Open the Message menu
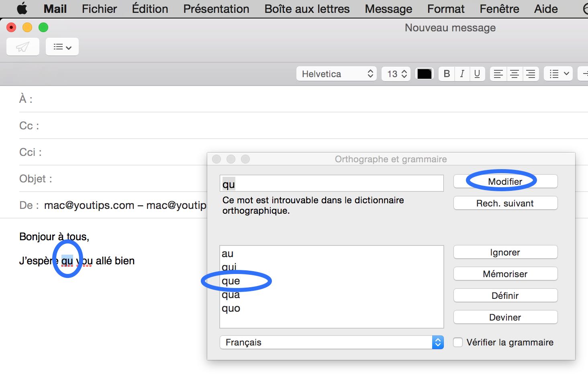Screen dimensions: 588x376 pyautogui.click(x=388, y=9)
